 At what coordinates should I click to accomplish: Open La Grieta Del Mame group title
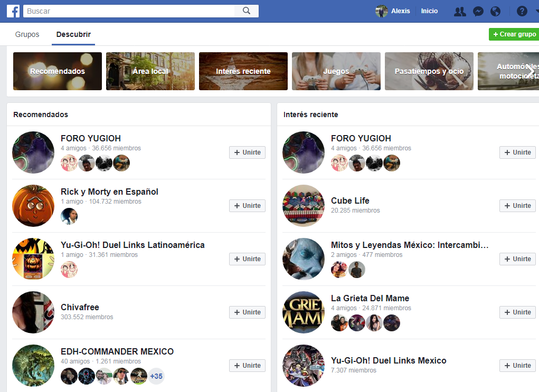pos(370,298)
